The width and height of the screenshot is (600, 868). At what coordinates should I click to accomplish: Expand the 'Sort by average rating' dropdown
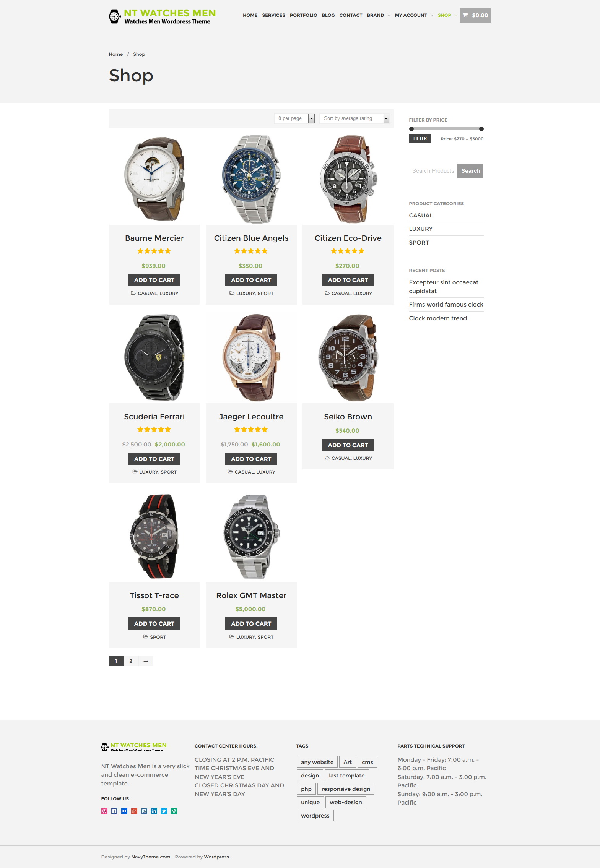pos(354,118)
